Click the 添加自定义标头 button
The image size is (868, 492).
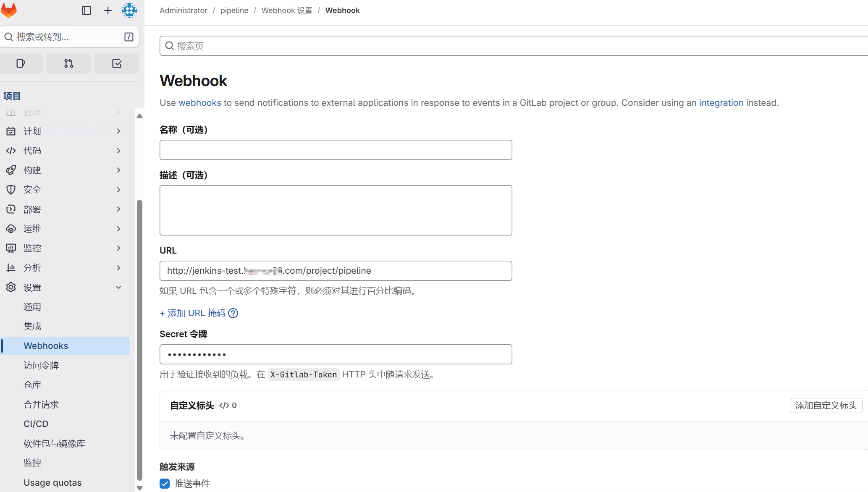coord(826,406)
